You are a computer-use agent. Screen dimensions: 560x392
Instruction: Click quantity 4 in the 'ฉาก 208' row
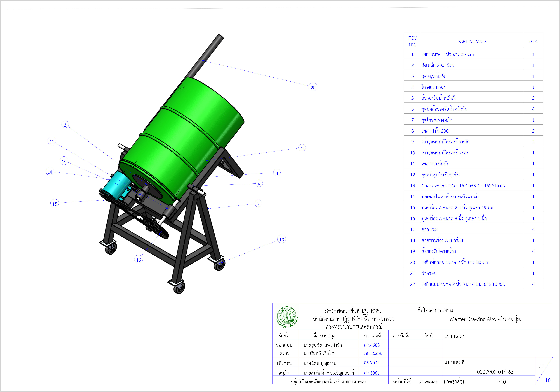(x=533, y=229)
